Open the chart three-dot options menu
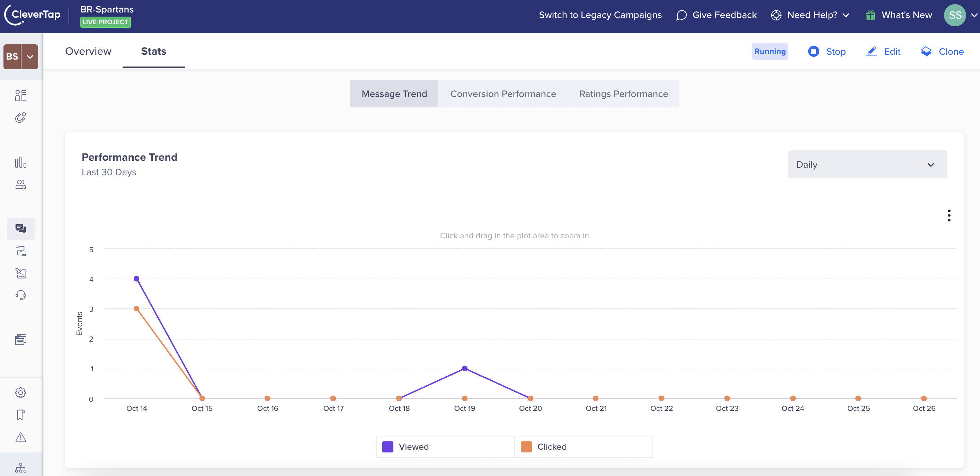Viewport: 980px width, 476px height. [x=949, y=215]
